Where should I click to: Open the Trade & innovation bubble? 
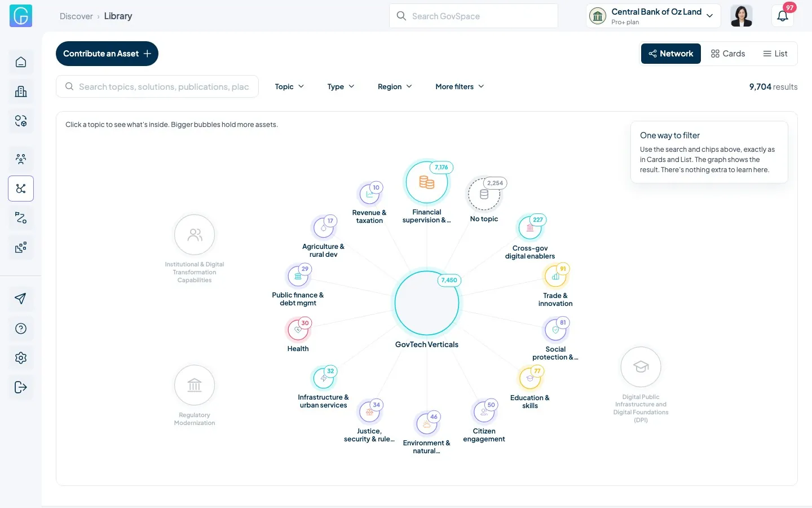coord(555,277)
